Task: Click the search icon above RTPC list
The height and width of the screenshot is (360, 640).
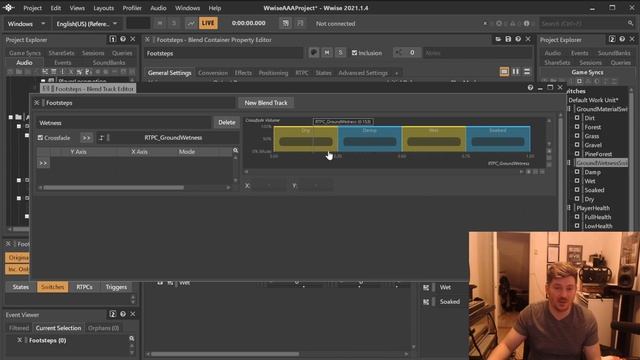Action: (x=236, y=151)
